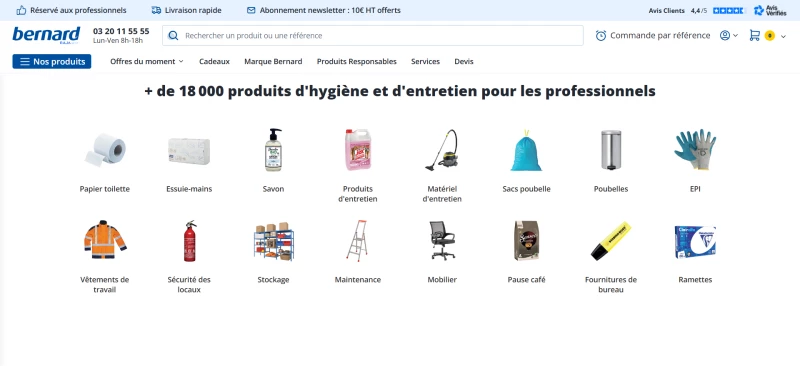
Task: Click the Mobilier label
Action: 442,280
